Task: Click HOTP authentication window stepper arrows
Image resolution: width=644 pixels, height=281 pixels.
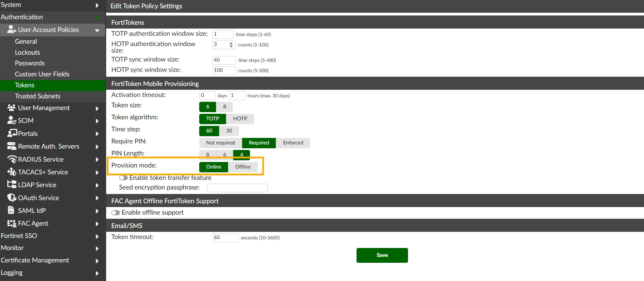Action: [231, 45]
